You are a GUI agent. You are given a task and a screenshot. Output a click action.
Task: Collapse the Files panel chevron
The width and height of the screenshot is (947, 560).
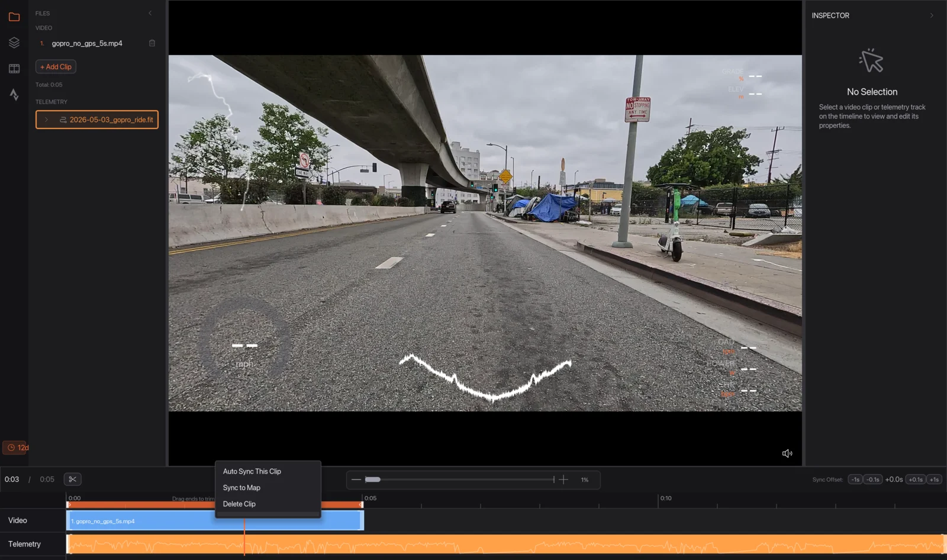150,13
